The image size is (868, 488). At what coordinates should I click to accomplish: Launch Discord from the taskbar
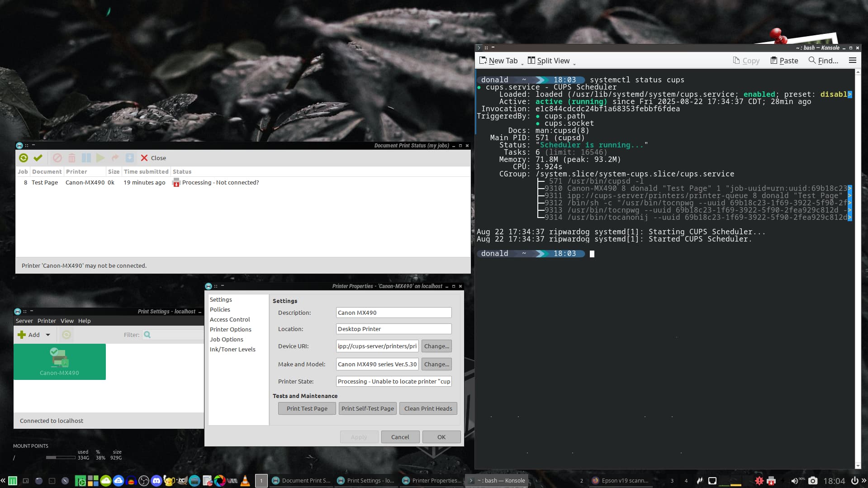point(157,481)
